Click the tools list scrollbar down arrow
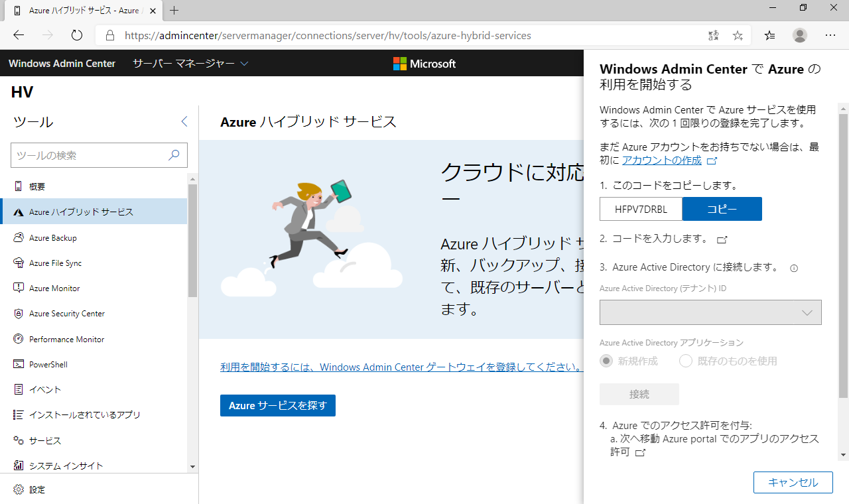The width and height of the screenshot is (849, 504). (193, 467)
